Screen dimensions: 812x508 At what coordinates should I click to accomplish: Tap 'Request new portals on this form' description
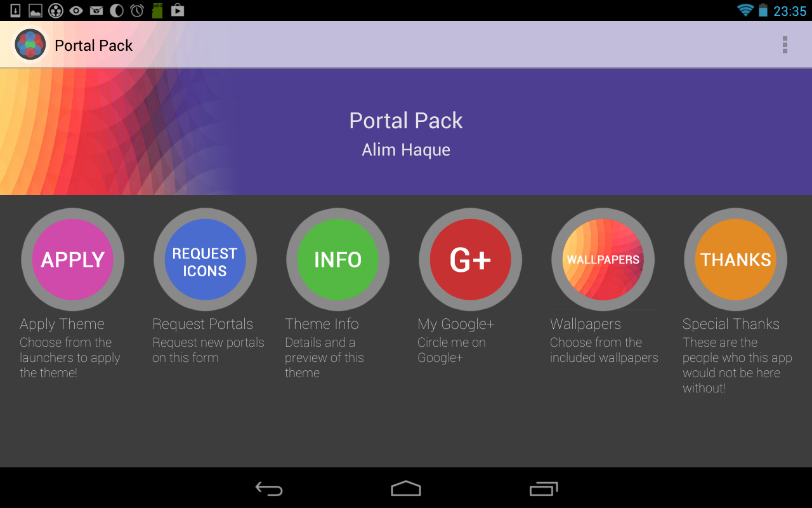coord(208,350)
